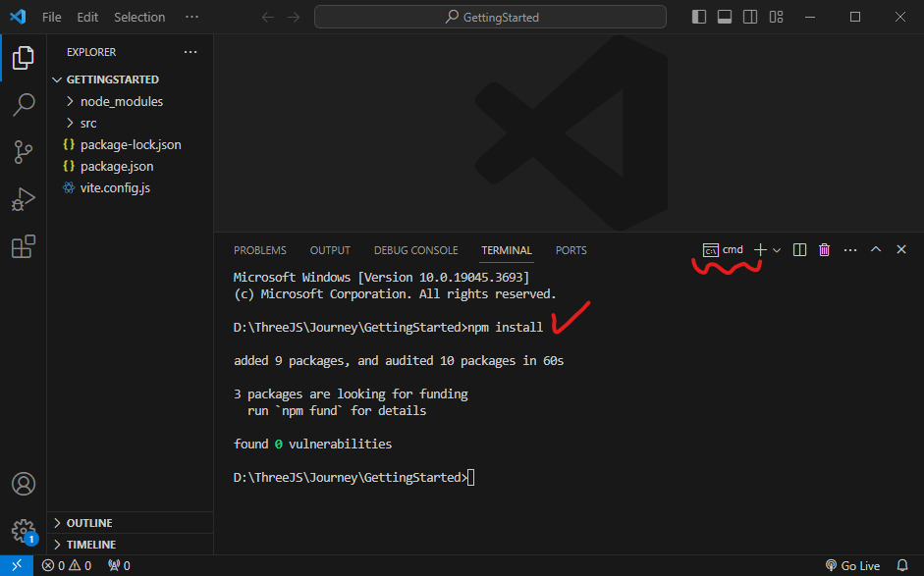Open the Search view icon
Image resolution: width=924 pixels, height=576 pixels.
pyautogui.click(x=23, y=105)
